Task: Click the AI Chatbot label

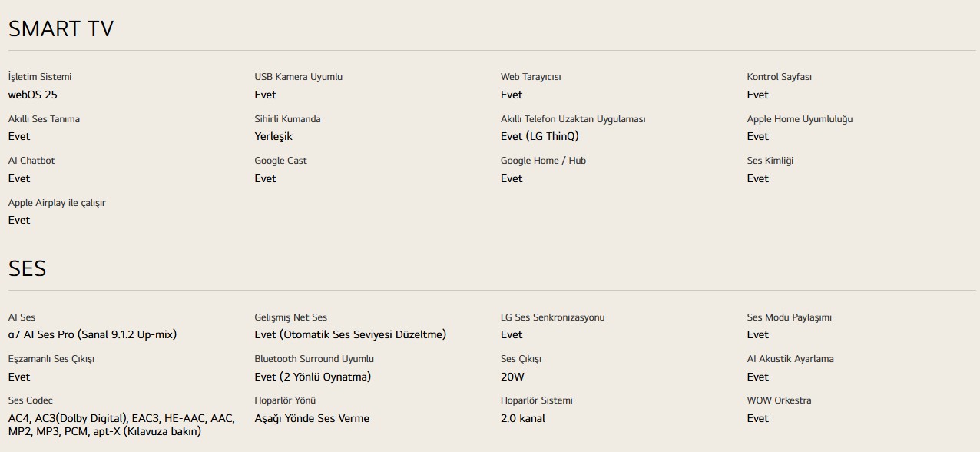Action: point(31,161)
